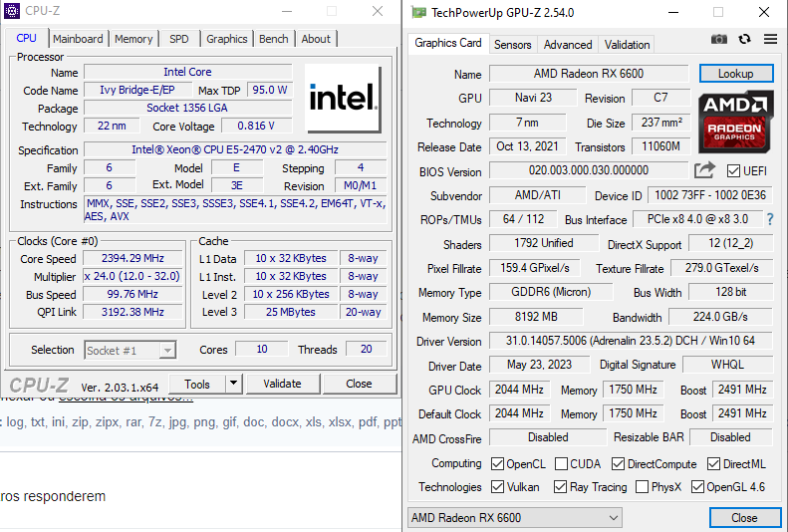
Task: Click the Lookup button in GPU-Z
Action: 736,74
